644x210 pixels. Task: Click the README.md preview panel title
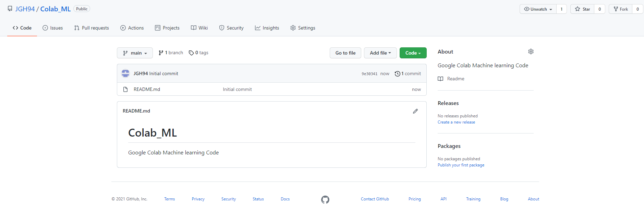pyautogui.click(x=136, y=111)
